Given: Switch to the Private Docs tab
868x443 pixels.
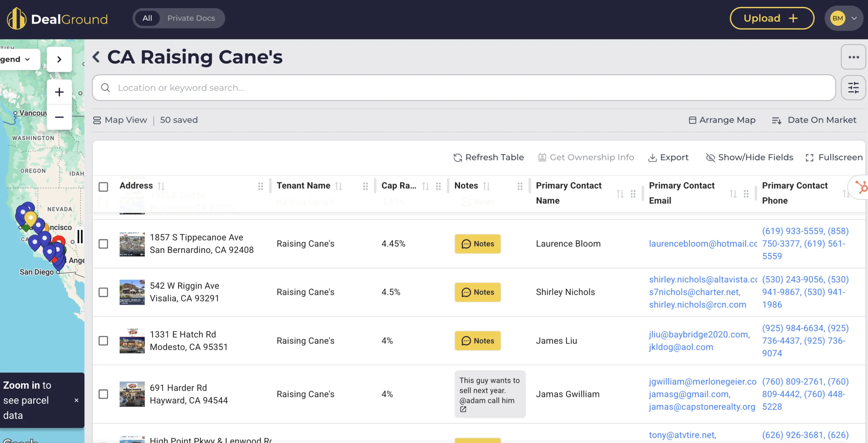Looking at the screenshot, I should 191,18.
